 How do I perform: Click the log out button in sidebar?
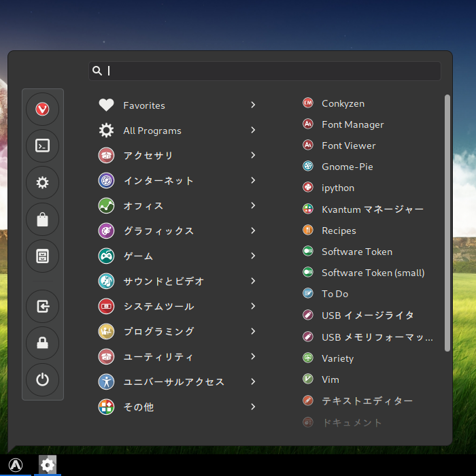point(42,306)
